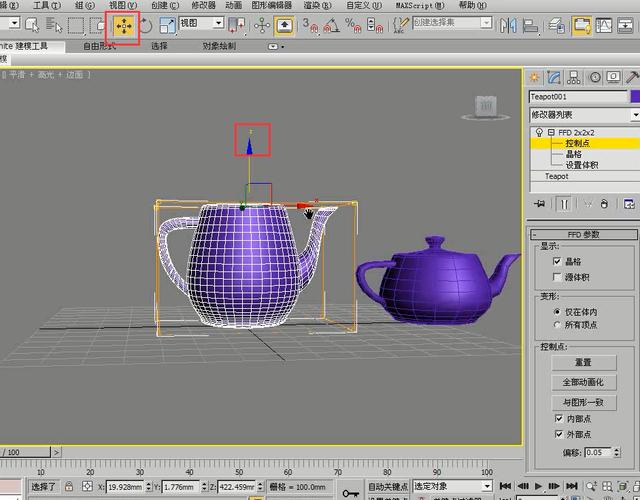This screenshot has width=640, height=500.
Task: Switch to Create command panel tab
Action: tap(534, 77)
